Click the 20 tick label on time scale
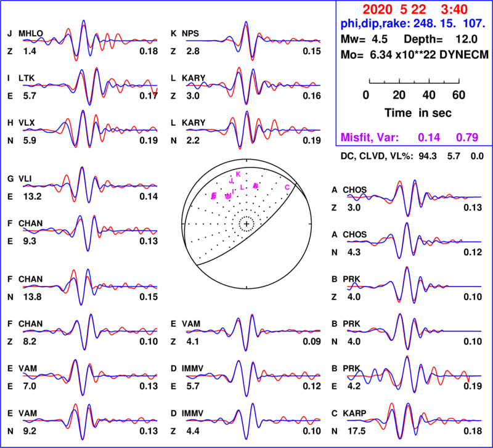Image resolution: width=493 pixels, height=448 pixels. coord(399,95)
